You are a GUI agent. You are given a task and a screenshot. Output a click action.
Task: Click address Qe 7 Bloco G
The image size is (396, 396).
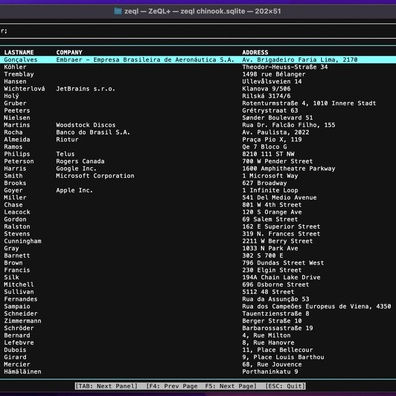pyautogui.click(x=264, y=147)
